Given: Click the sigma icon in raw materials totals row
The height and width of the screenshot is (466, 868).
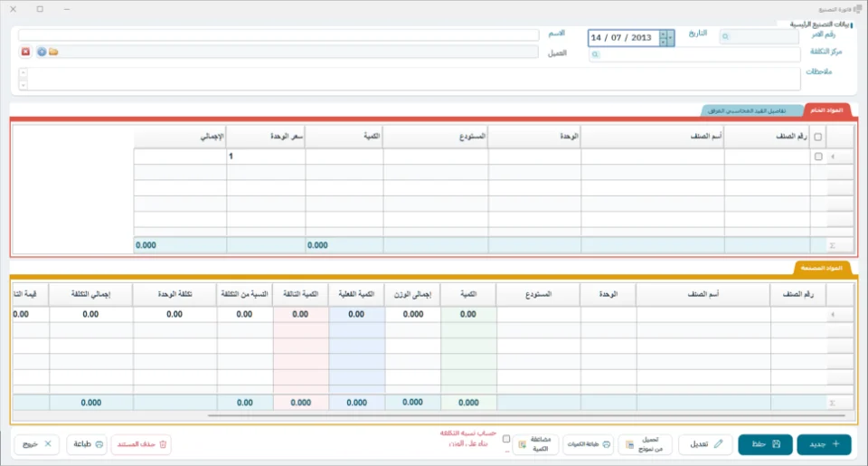Looking at the screenshot, I should coord(832,245).
